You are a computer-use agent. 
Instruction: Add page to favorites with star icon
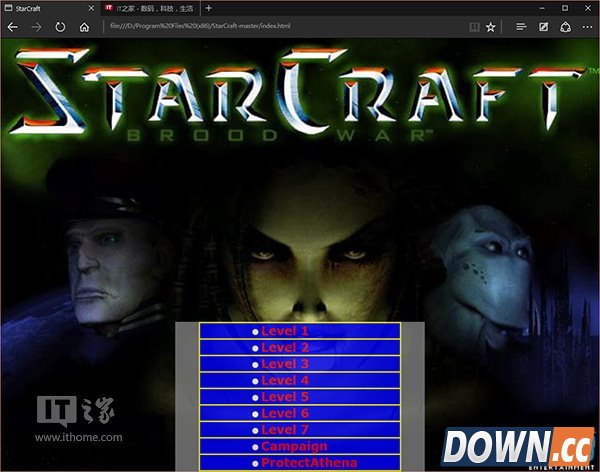tap(490, 27)
